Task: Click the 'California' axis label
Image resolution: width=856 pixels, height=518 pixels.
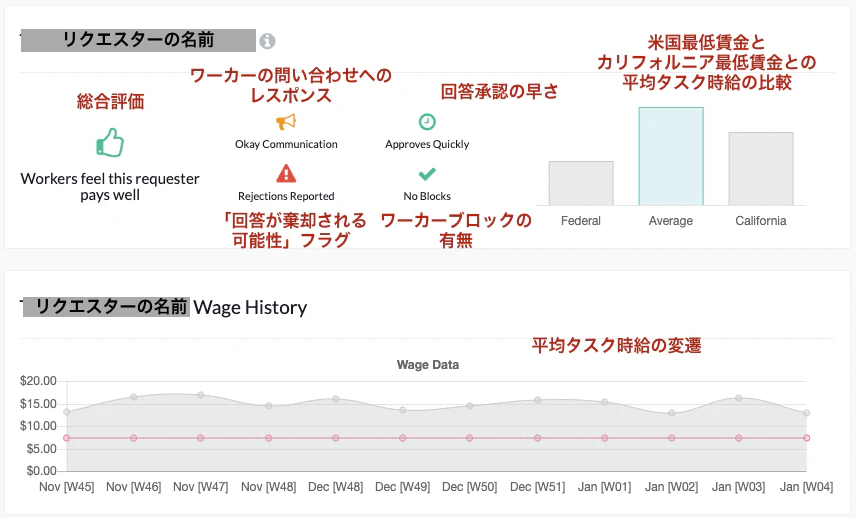Action: [x=761, y=221]
